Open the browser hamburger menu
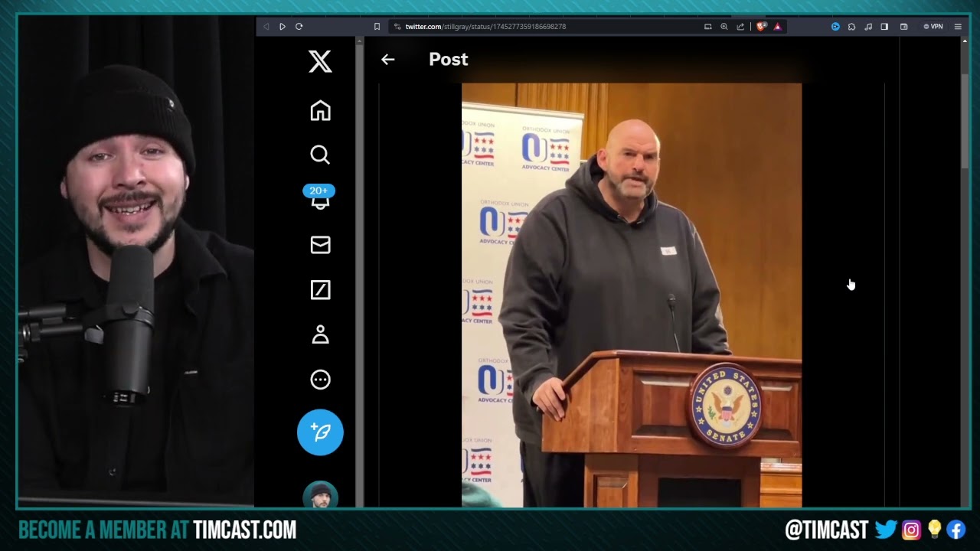Image resolution: width=980 pixels, height=551 pixels. click(959, 26)
